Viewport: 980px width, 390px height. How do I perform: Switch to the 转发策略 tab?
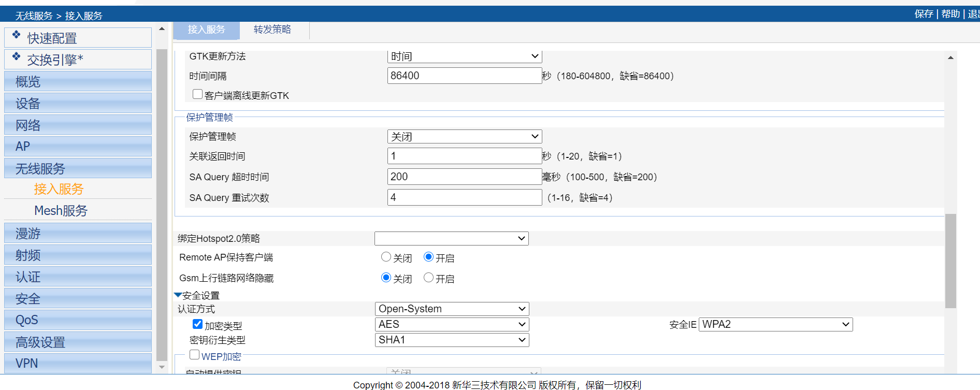click(x=272, y=30)
